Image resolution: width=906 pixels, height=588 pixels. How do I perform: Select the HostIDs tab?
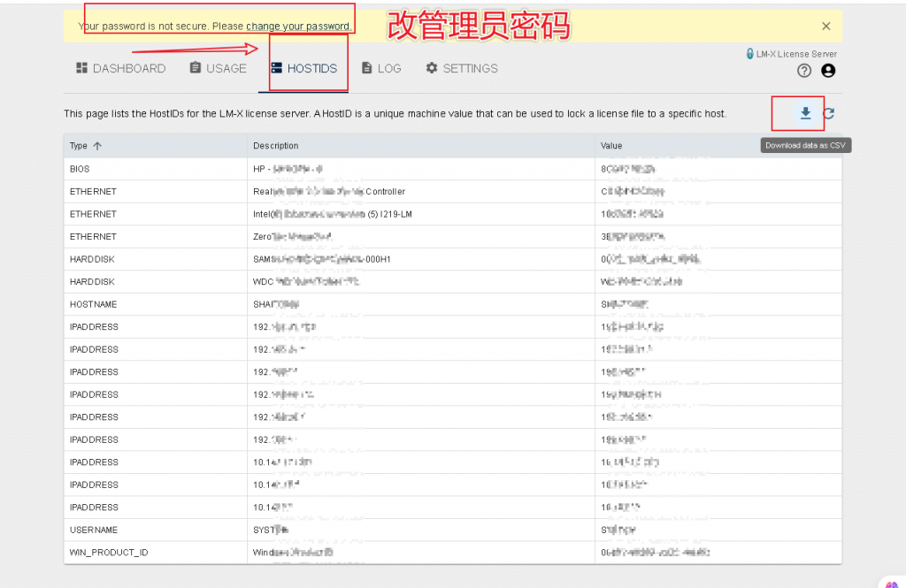coord(303,68)
